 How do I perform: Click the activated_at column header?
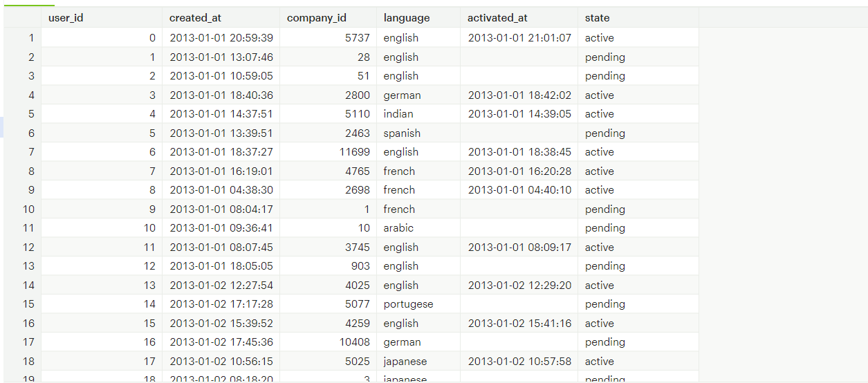(x=519, y=17)
